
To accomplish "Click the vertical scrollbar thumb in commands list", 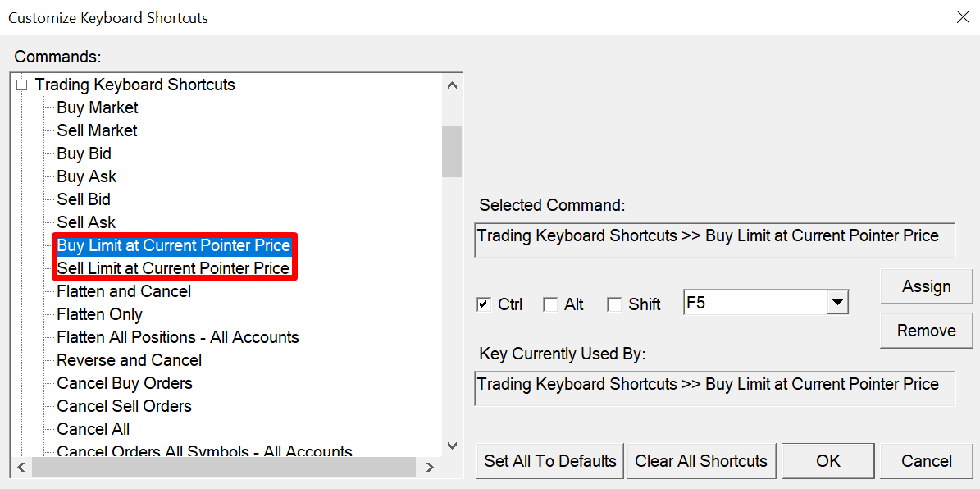I will pyautogui.click(x=452, y=151).
